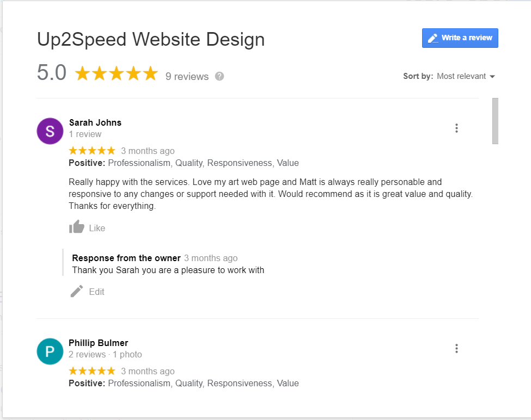The height and width of the screenshot is (420, 531).
Task: Open three-dot menu for Sarah Johns review
Action: tap(456, 128)
